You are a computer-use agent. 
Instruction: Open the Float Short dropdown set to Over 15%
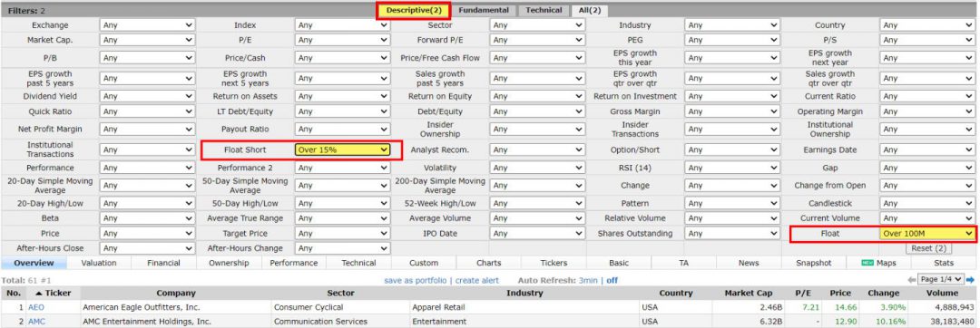pos(342,150)
